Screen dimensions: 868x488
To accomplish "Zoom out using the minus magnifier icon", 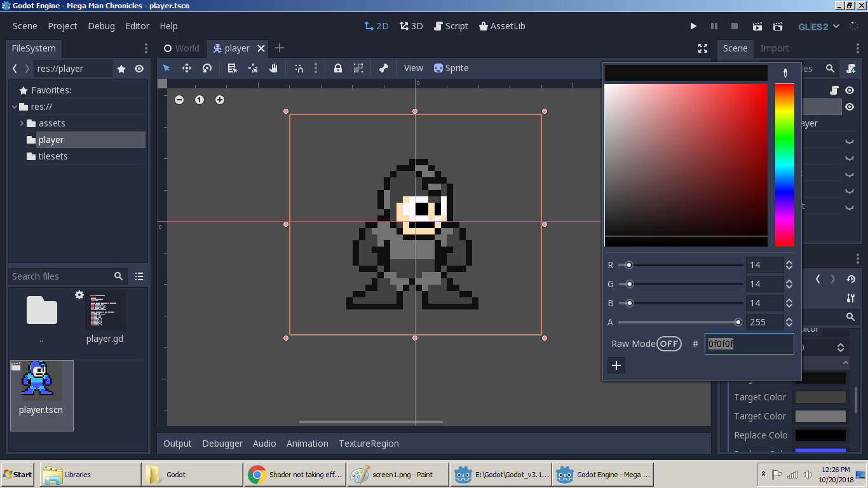I will (179, 100).
